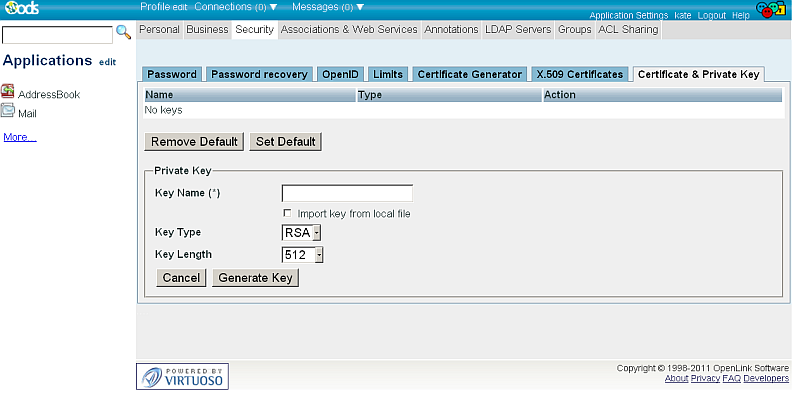Viewport: 800px width, 394px height.
Task: Open the Mail application icon
Action: 8,110
